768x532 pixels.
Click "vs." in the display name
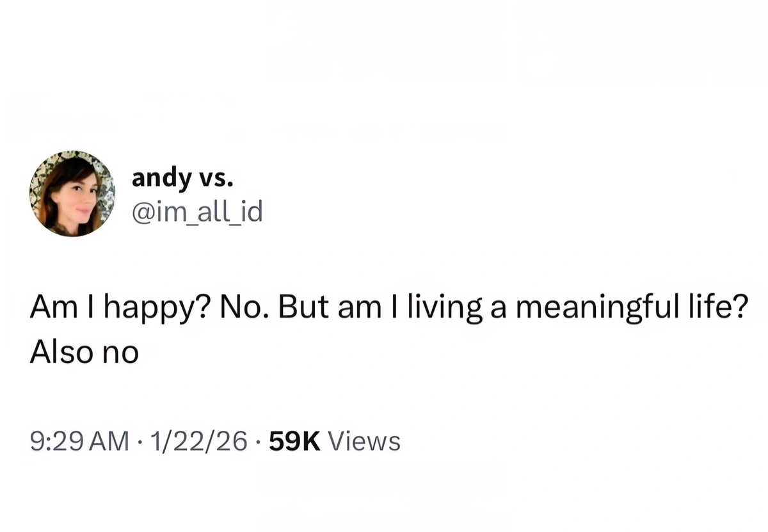click(x=215, y=179)
